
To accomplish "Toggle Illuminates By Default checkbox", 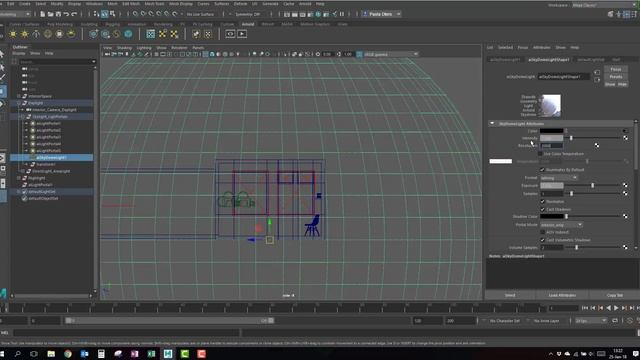I will click(542, 170).
